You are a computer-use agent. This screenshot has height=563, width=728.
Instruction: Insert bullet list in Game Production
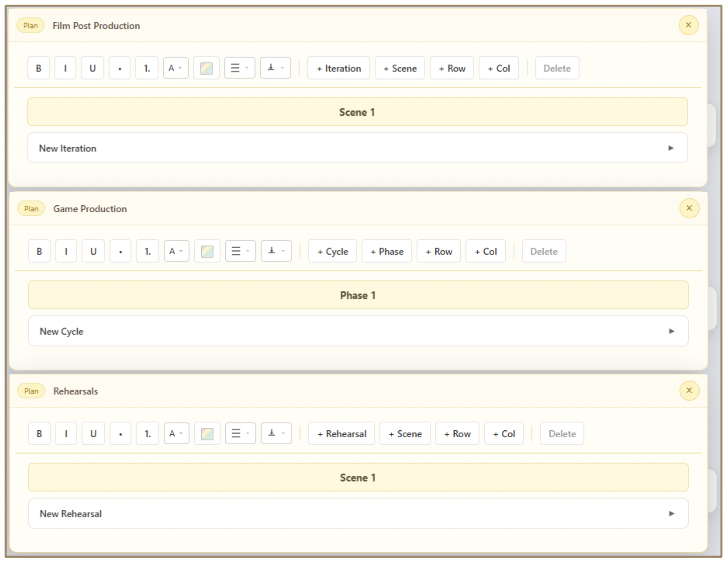coord(120,251)
